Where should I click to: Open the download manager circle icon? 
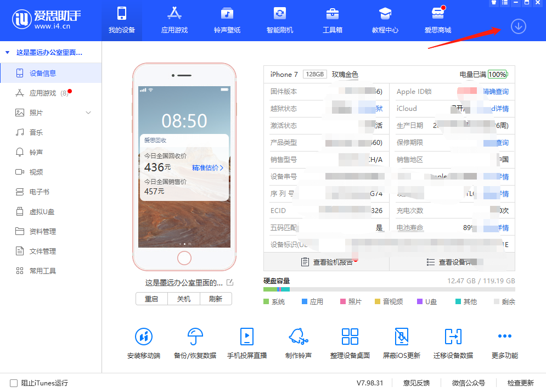518,26
